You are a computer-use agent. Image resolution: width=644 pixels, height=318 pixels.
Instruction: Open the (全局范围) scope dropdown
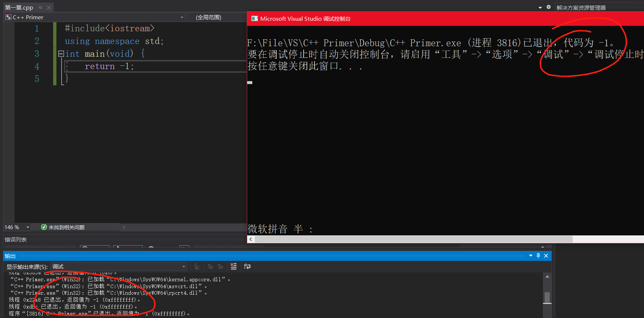click(x=217, y=17)
